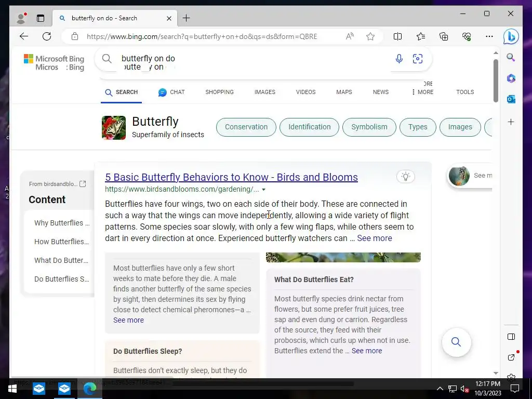Show hidden system tray icons chevron

pyautogui.click(x=440, y=389)
